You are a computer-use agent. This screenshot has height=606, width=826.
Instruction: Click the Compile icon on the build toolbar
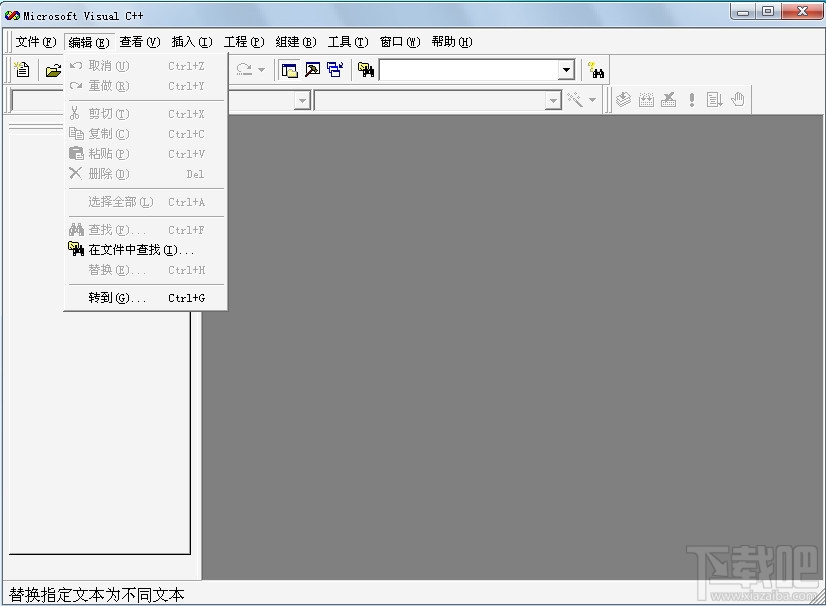click(x=622, y=99)
